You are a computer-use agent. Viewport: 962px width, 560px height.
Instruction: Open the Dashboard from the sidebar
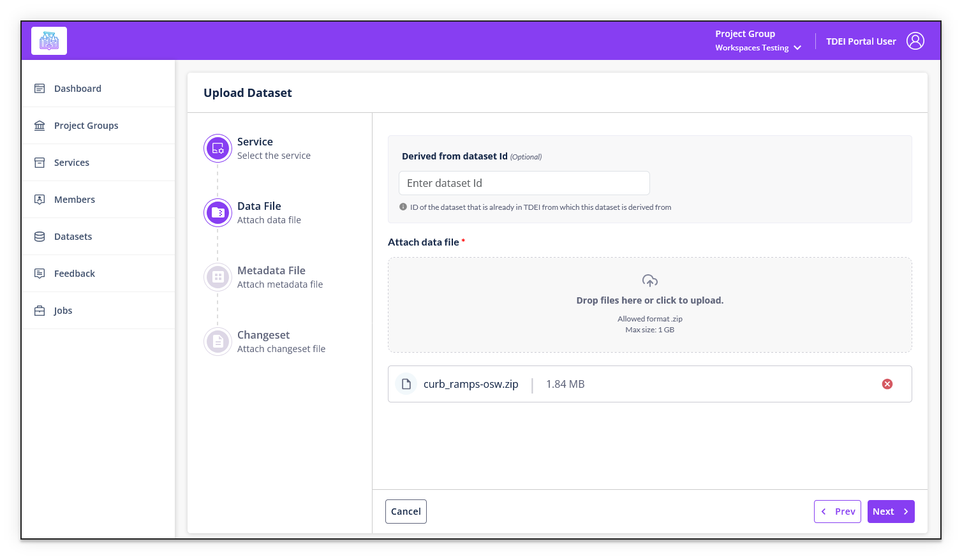(x=77, y=88)
